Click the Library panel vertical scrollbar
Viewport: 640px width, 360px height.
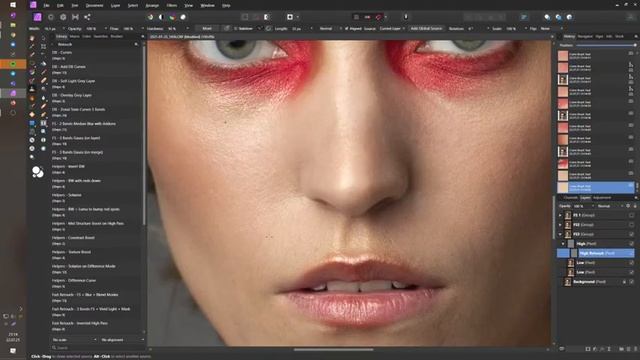click(144, 135)
